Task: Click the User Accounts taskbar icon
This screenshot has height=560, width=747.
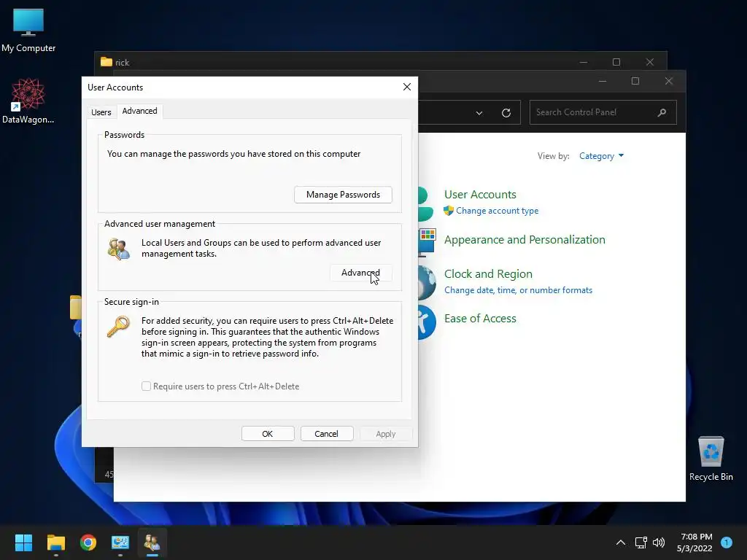Action: 152,542
